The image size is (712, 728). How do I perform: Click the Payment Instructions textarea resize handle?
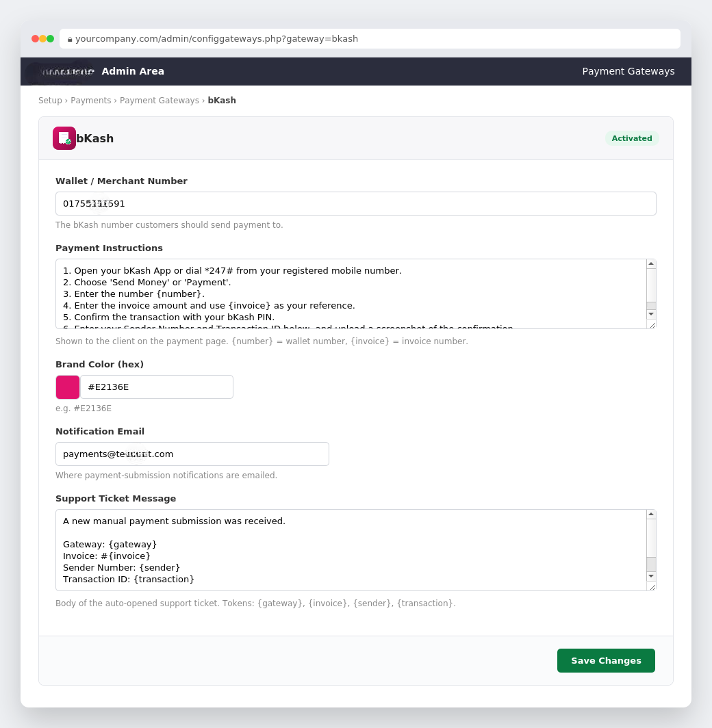(x=652, y=325)
